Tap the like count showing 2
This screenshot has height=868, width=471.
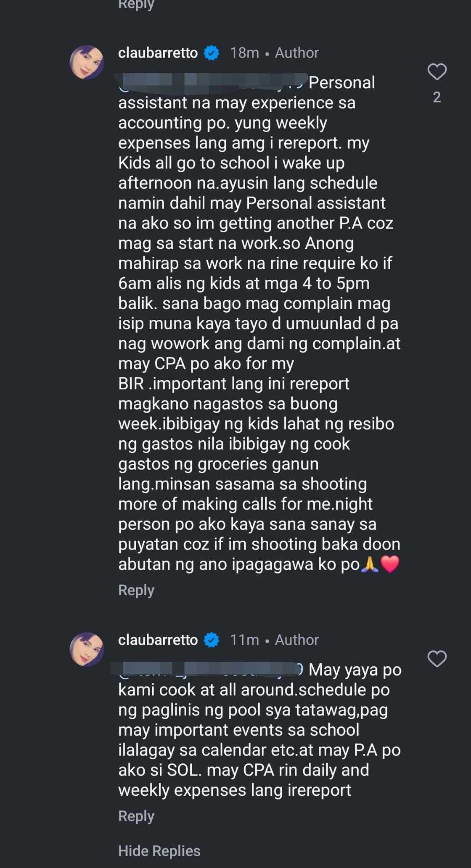tap(437, 97)
